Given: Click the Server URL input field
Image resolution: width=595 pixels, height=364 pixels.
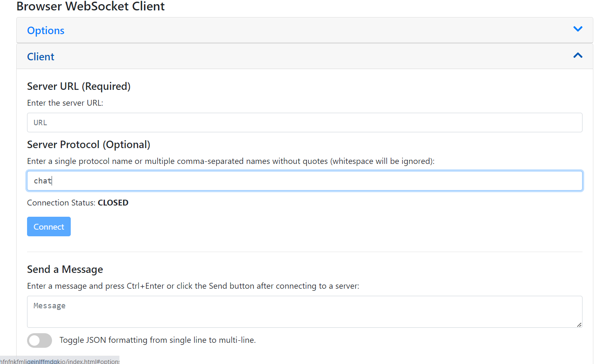Looking at the screenshot, I should (304, 123).
